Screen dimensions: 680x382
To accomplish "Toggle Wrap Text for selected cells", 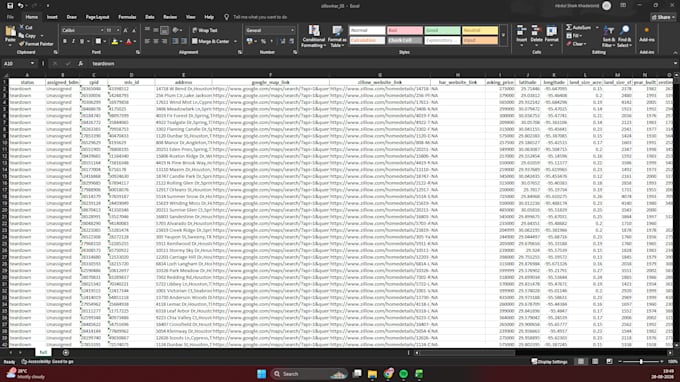I will pos(205,30).
